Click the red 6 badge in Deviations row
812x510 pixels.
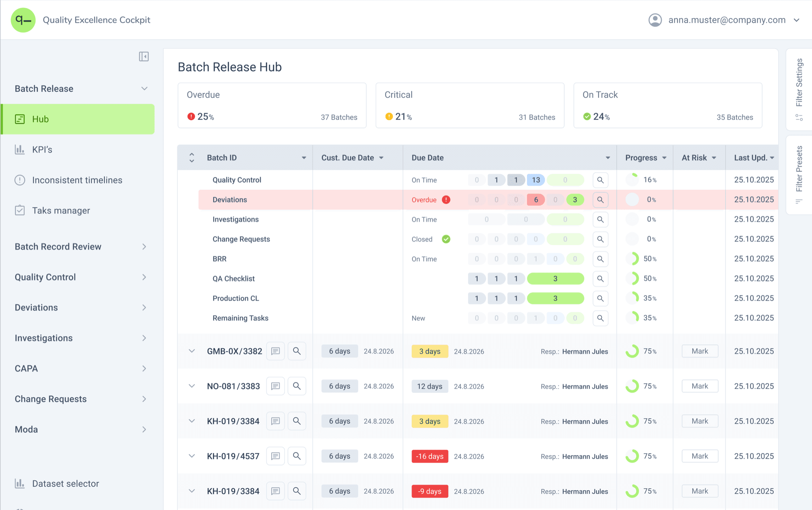[x=536, y=200]
